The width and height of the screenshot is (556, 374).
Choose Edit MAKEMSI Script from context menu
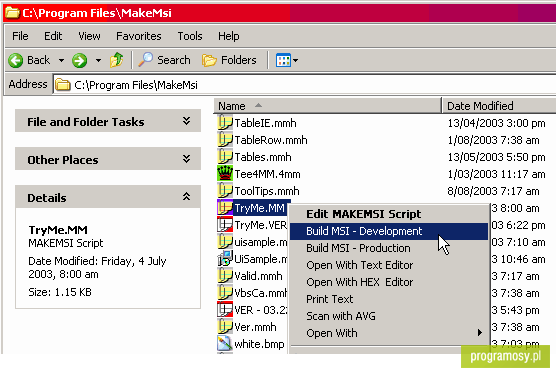tap(389, 214)
